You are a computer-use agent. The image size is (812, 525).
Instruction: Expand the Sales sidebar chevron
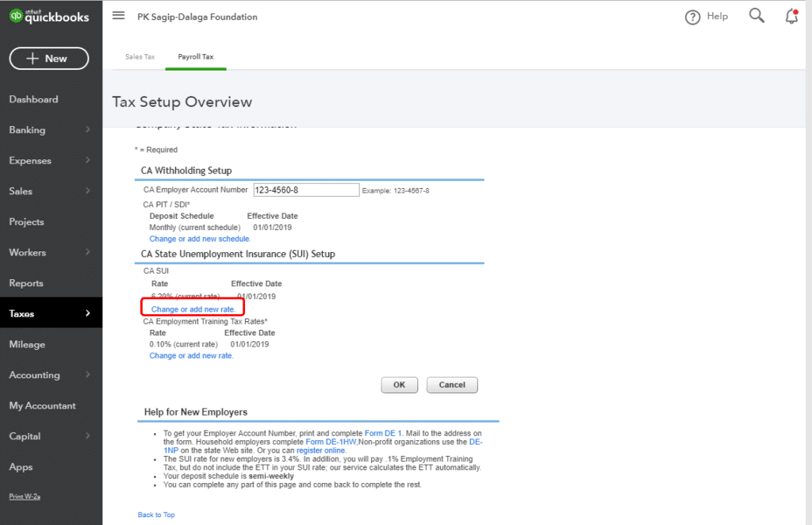87,190
